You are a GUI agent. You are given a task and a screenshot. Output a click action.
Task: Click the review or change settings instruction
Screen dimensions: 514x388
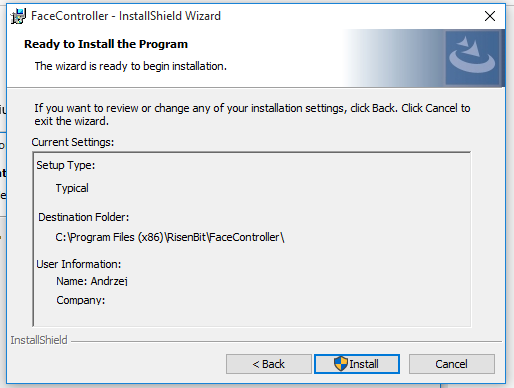click(x=252, y=114)
